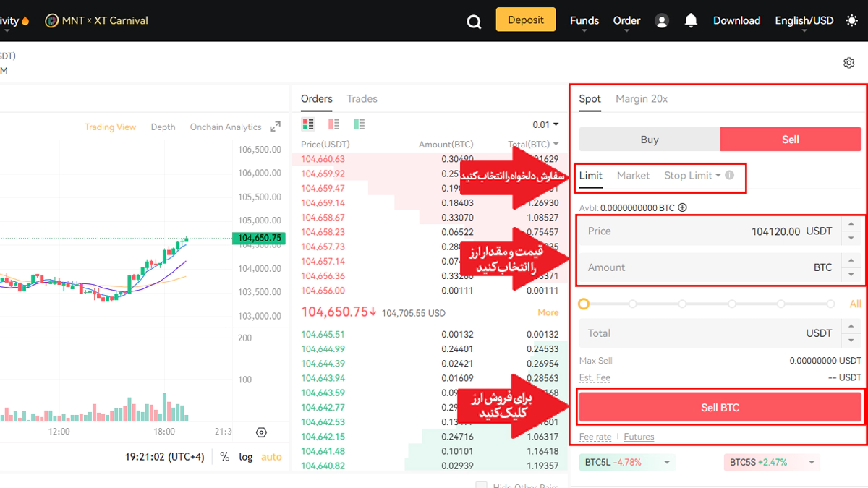Screen dimensions: 868x488
Task: Click the Amount input field
Action: point(710,267)
